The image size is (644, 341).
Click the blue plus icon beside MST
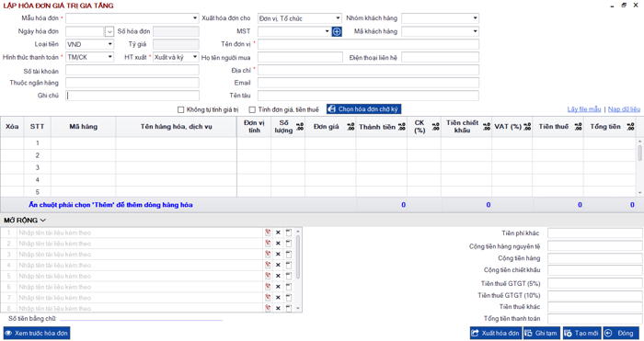pos(337,31)
